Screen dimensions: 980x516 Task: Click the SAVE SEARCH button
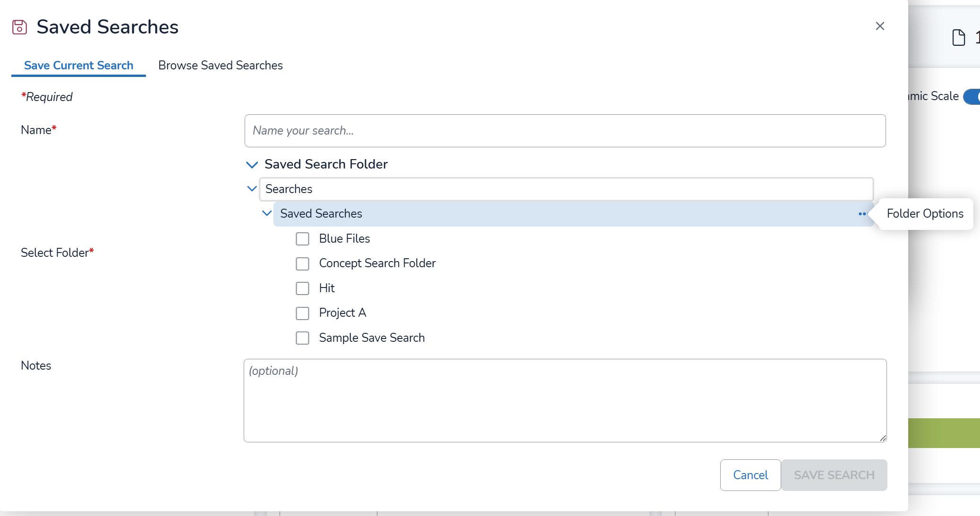pos(834,475)
